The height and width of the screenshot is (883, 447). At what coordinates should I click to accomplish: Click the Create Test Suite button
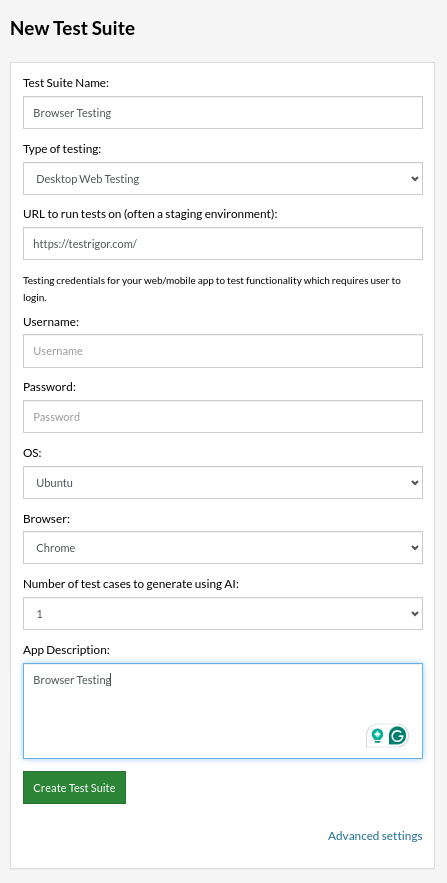74,788
